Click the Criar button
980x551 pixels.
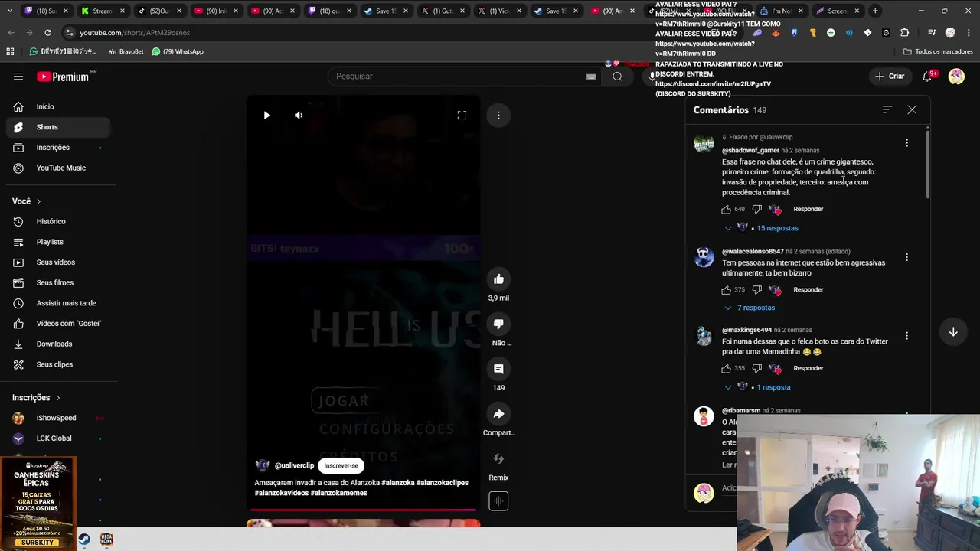click(890, 77)
